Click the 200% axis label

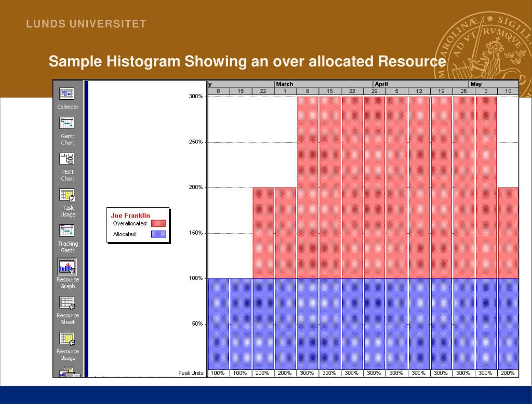click(x=196, y=187)
